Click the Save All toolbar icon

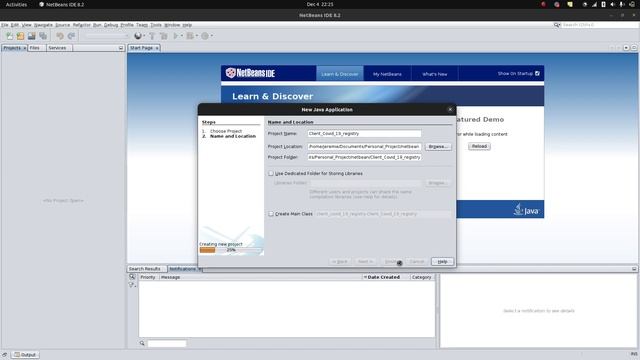click(43, 36)
